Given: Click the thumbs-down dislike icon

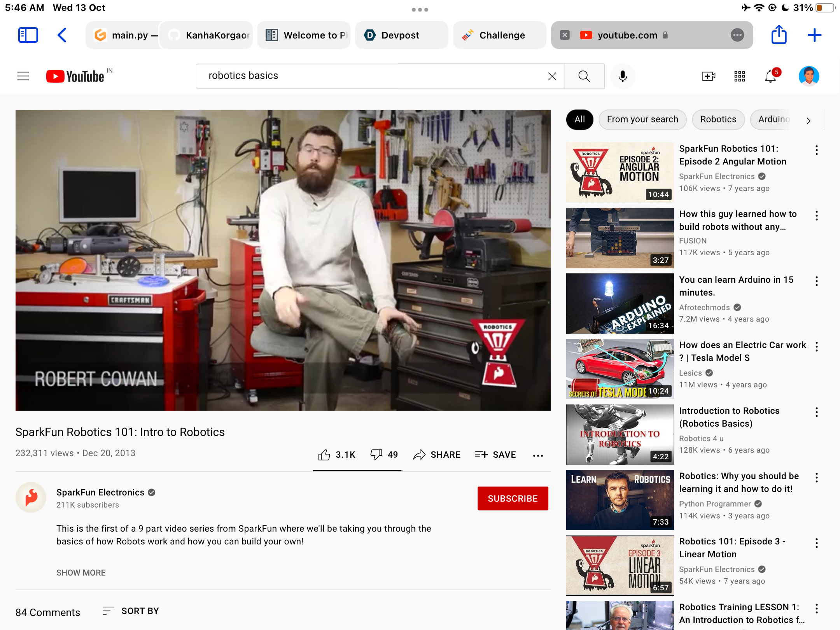Looking at the screenshot, I should point(376,455).
